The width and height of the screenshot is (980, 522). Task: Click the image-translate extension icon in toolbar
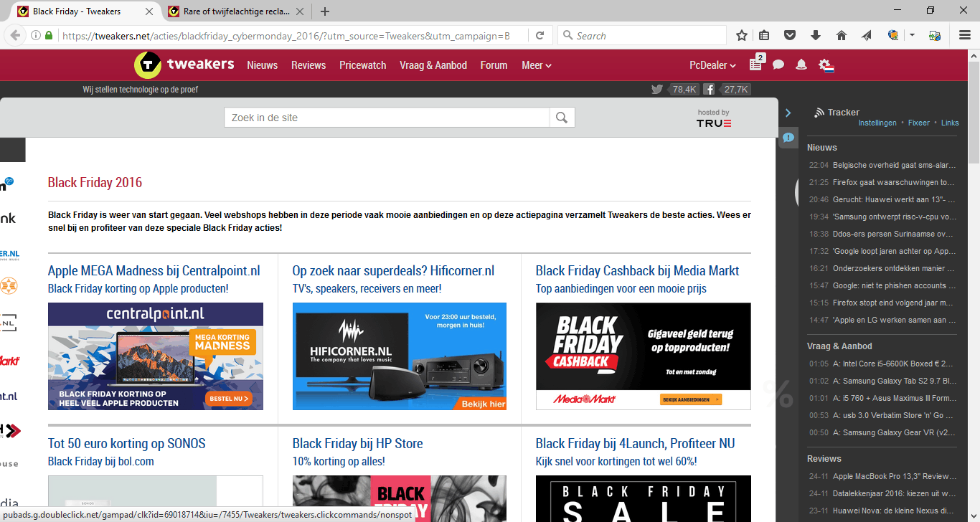click(x=935, y=35)
